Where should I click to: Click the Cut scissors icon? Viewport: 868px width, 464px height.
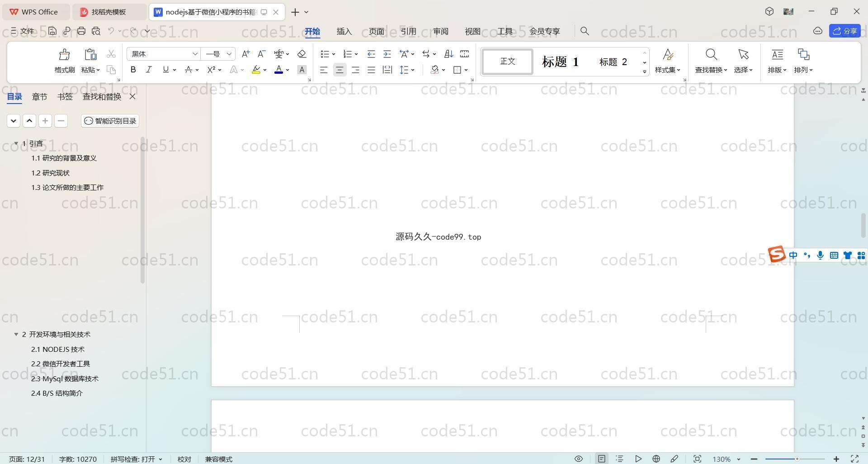click(x=111, y=54)
